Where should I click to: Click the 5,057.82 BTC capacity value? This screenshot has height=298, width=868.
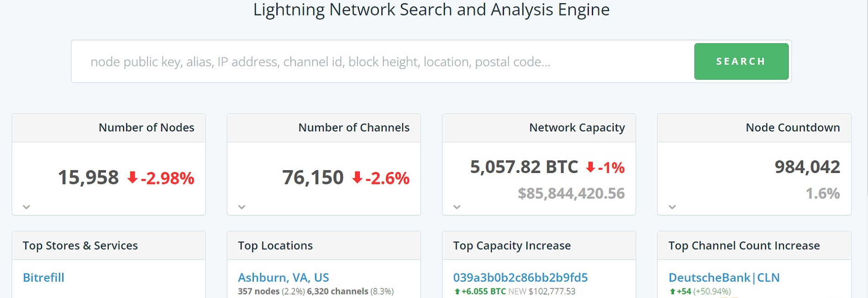tap(524, 167)
